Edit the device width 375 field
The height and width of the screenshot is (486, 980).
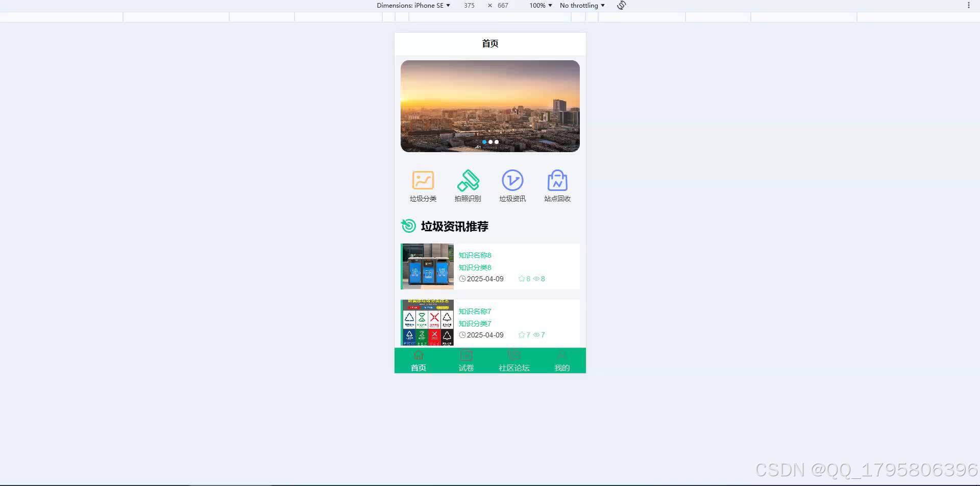[x=469, y=5]
